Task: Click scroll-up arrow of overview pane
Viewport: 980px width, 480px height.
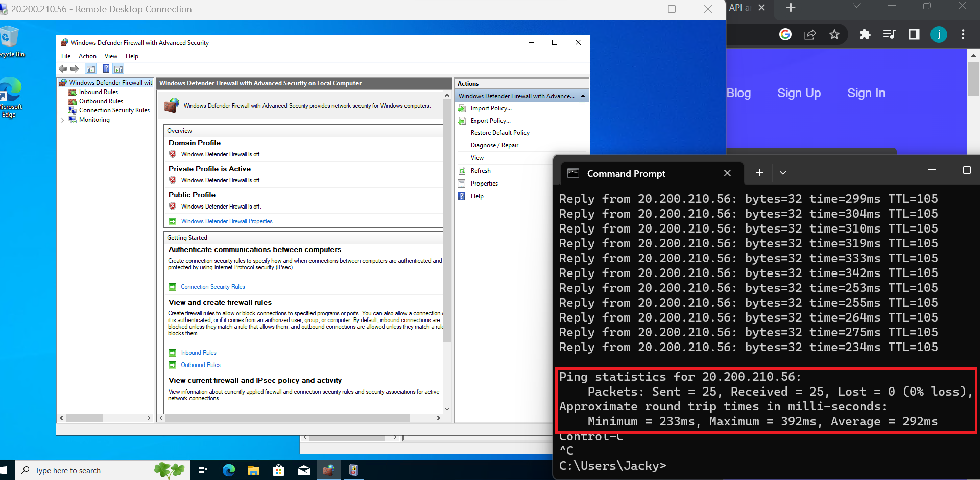Action: click(x=447, y=96)
